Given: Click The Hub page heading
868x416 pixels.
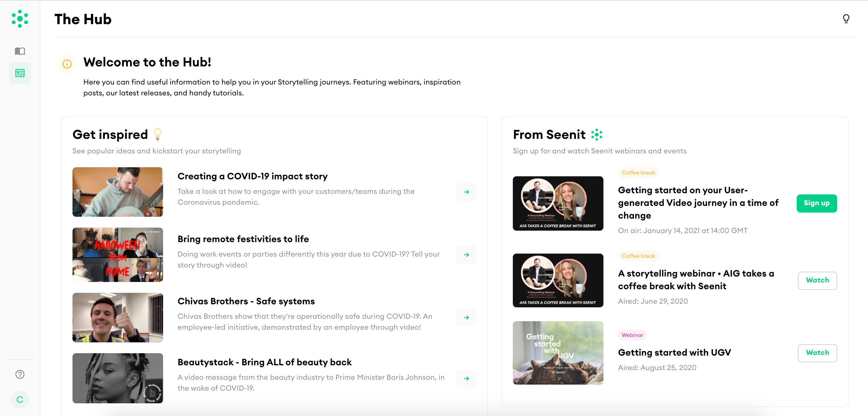Looking at the screenshot, I should click(83, 19).
